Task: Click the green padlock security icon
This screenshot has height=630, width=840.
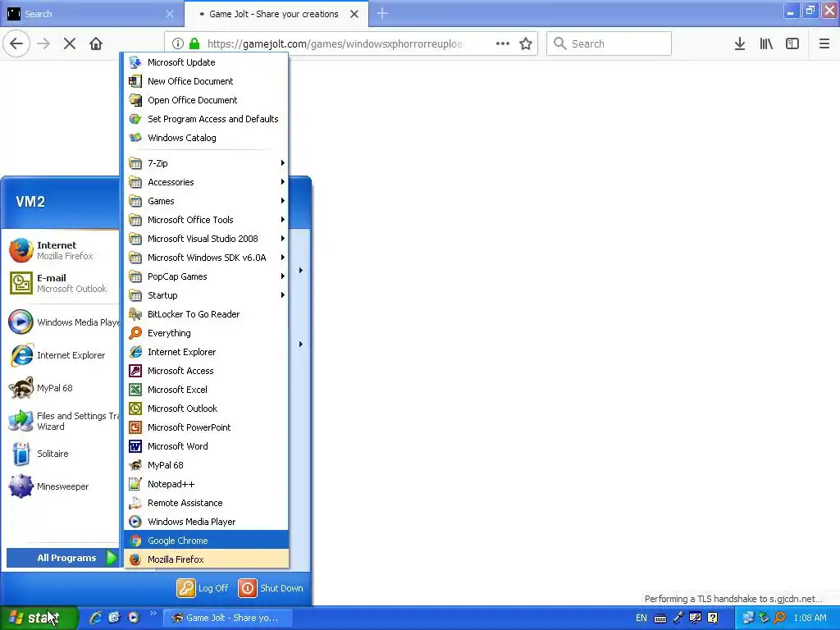Action: [194, 43]
